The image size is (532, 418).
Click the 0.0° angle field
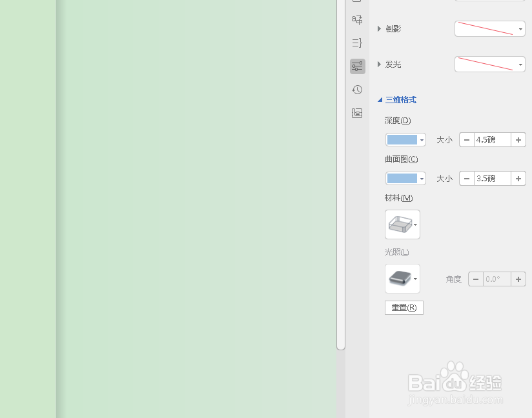pos(497,279)
